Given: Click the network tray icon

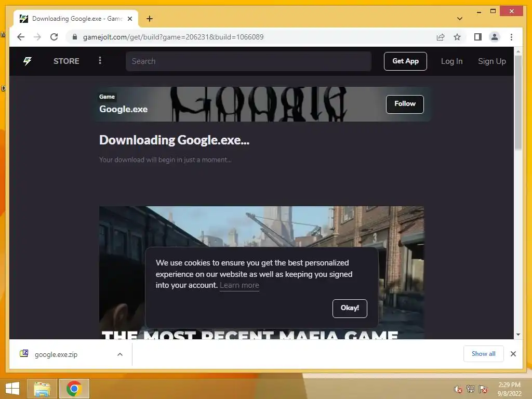Looking at the screenshot, I should coord(471,389).
